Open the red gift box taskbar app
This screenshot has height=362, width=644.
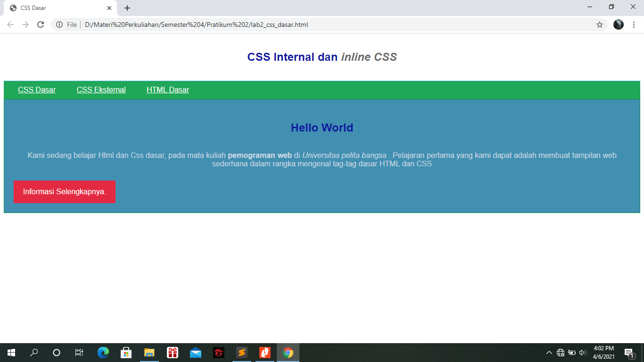(x=173, y=353)
